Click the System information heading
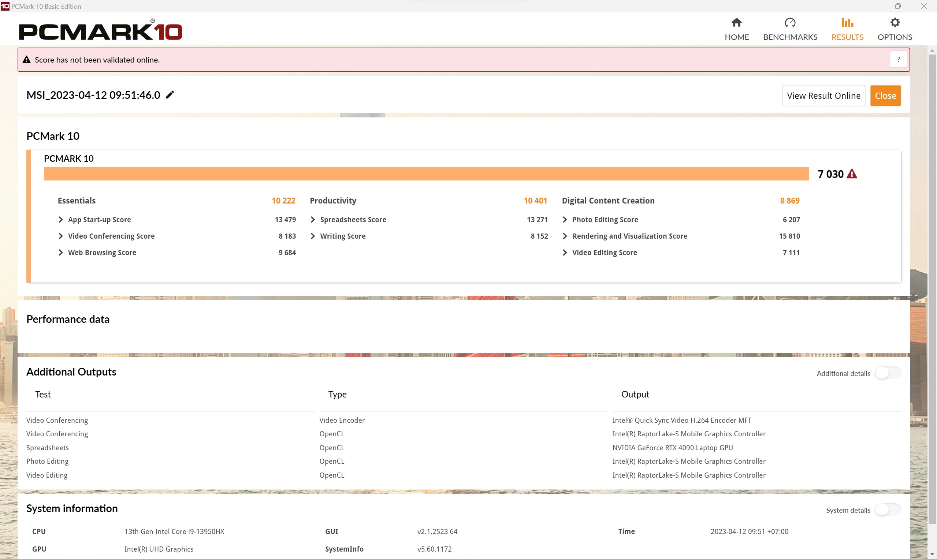This screenshot has height=560, width=937. [x=72, y=509]
